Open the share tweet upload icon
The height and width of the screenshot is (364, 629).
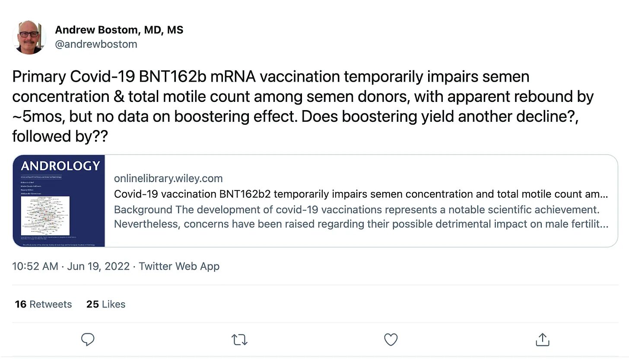pyautogui.click(x=543, y=340)
